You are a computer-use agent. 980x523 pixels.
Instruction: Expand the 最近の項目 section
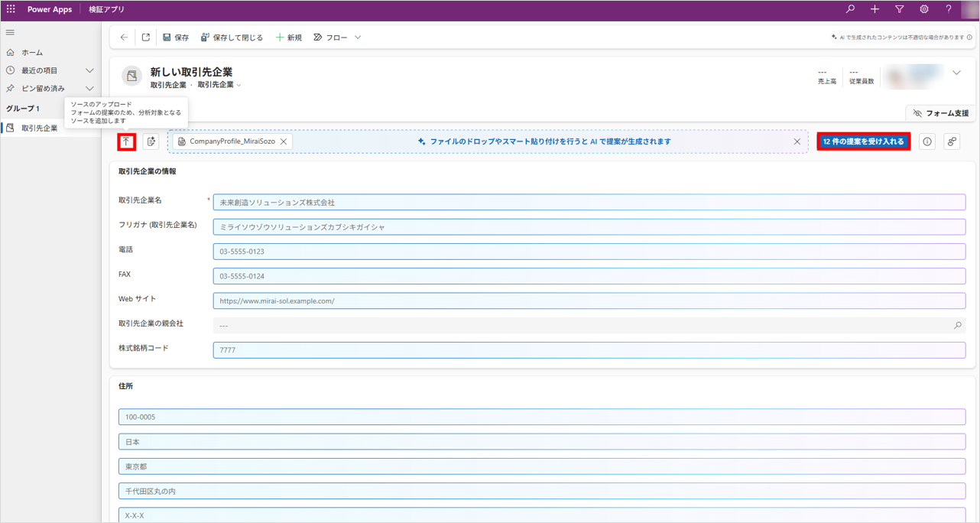coord(89,70)
